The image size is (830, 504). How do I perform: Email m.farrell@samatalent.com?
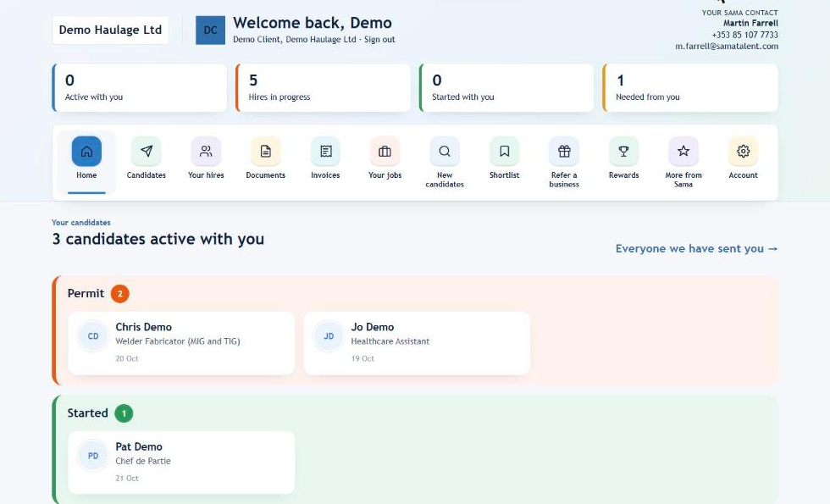point(727,47)
